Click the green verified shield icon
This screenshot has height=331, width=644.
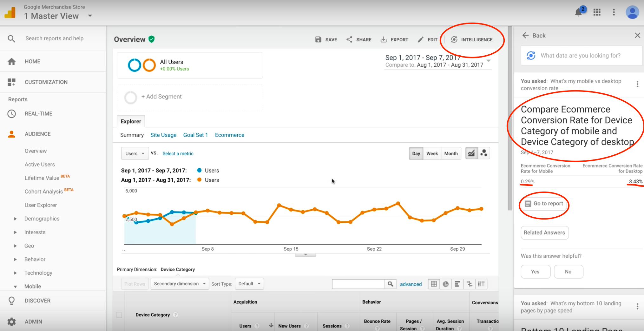pos(152,39)
